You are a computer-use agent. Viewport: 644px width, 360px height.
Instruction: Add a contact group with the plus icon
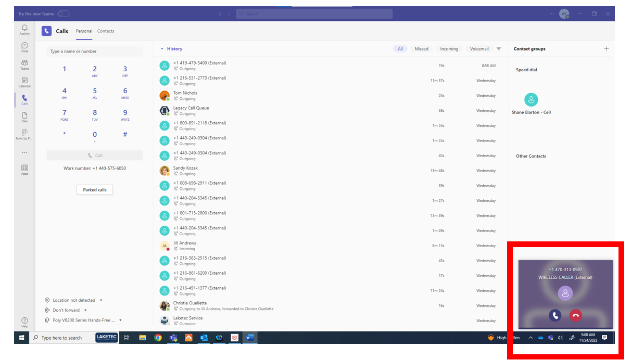[606, 48]
